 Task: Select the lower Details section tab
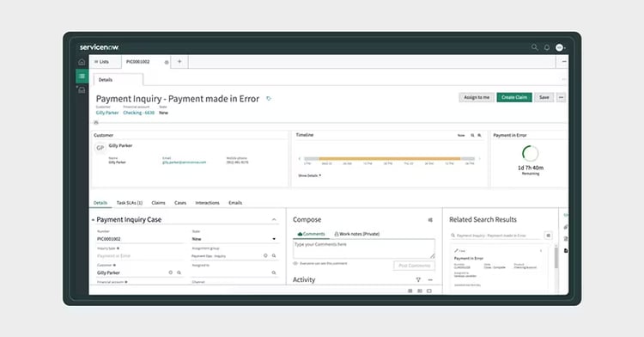point(100,203)
